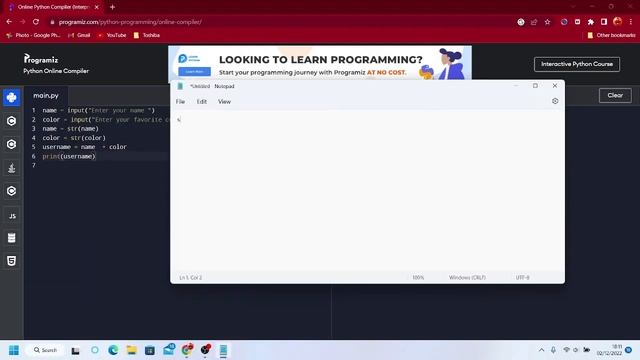This screenshot has height=360, width=640.
Task: Open the SQL database compiler icon
Action: [11, 238]
